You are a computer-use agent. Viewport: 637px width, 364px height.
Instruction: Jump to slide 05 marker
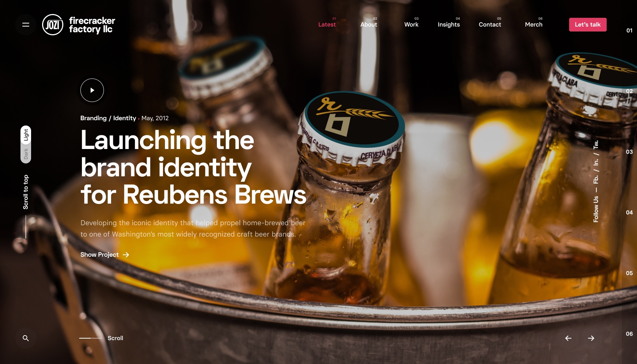coord(629,273)
